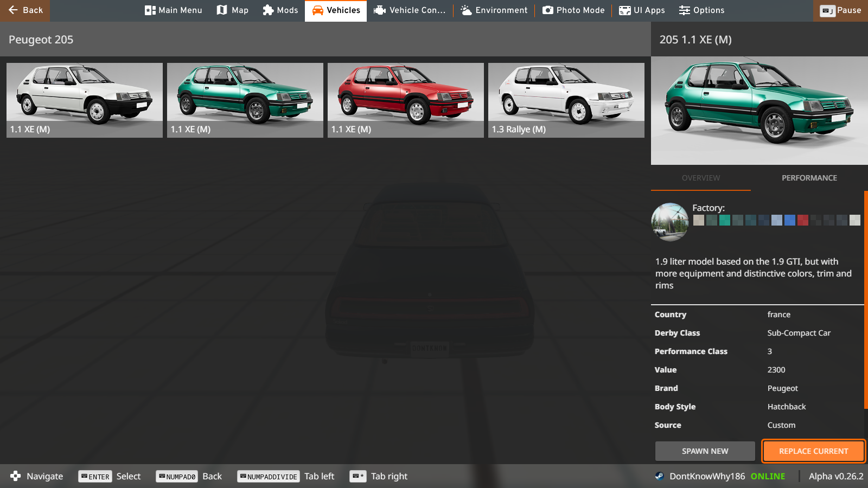Open the Main Menu
868x488 pixels.
[173, 10]
